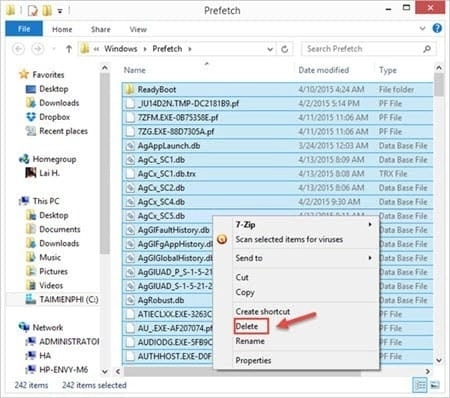Screen dimensions: 450x398
Task: Open address bar history dropdown
Action: (270, 49)
